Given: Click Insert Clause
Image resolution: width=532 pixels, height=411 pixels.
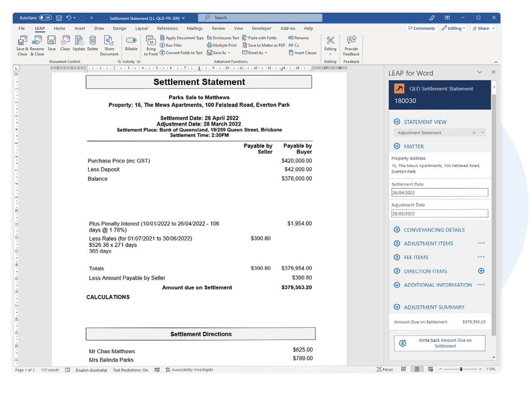Looking at the screenshot, I should click(x=302, y=53).
